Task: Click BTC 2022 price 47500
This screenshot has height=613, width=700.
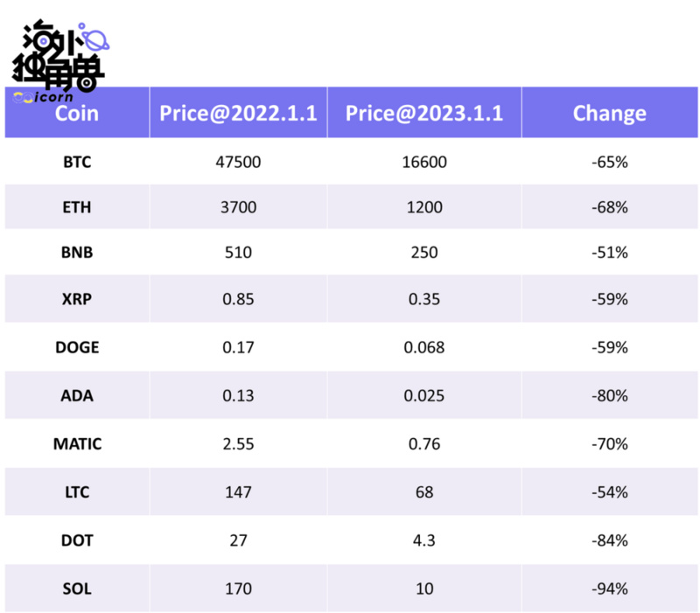Action: [238, 162]
